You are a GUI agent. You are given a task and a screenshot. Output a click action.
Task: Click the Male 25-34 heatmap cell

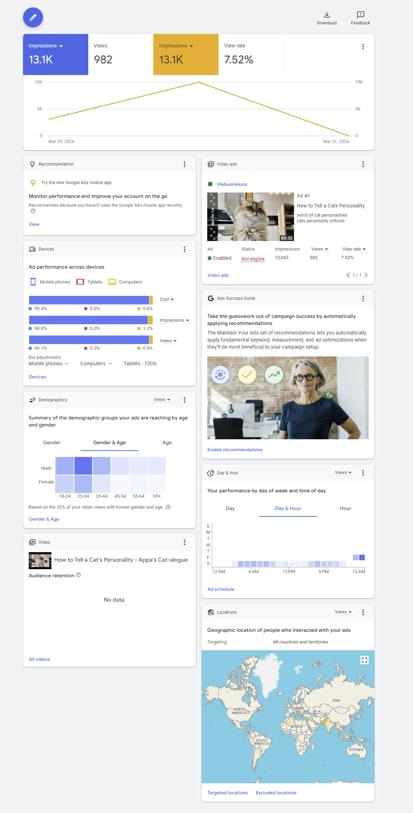coord(83,466)
